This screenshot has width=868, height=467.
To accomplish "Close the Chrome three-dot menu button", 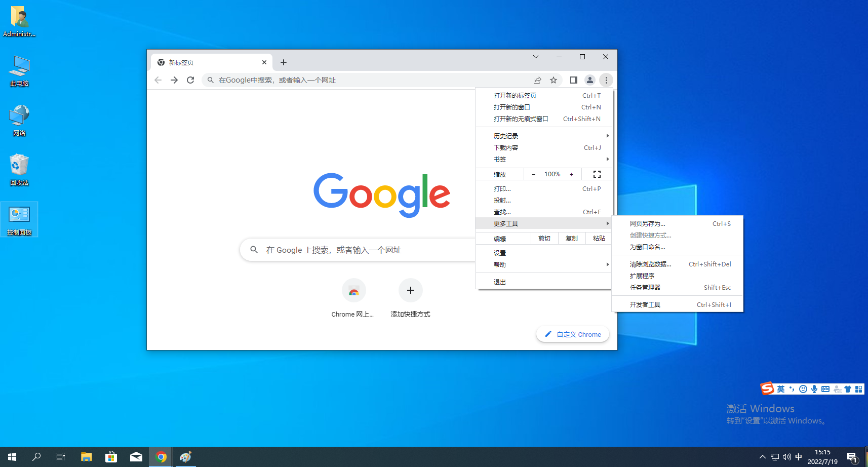I will 606,80.
